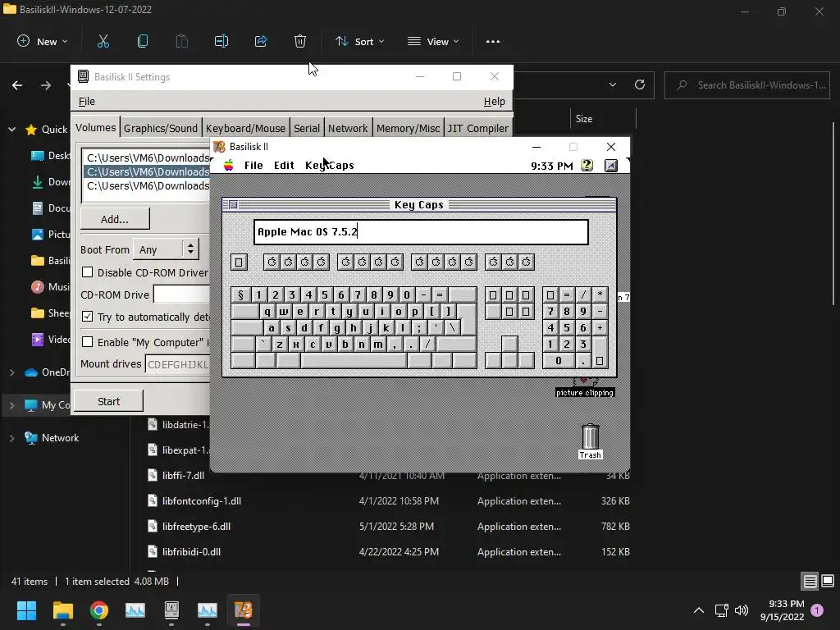The width and height of the screenshot is (840, 630).
Task: Expand the Network tree item
Action: click(11, 438)
